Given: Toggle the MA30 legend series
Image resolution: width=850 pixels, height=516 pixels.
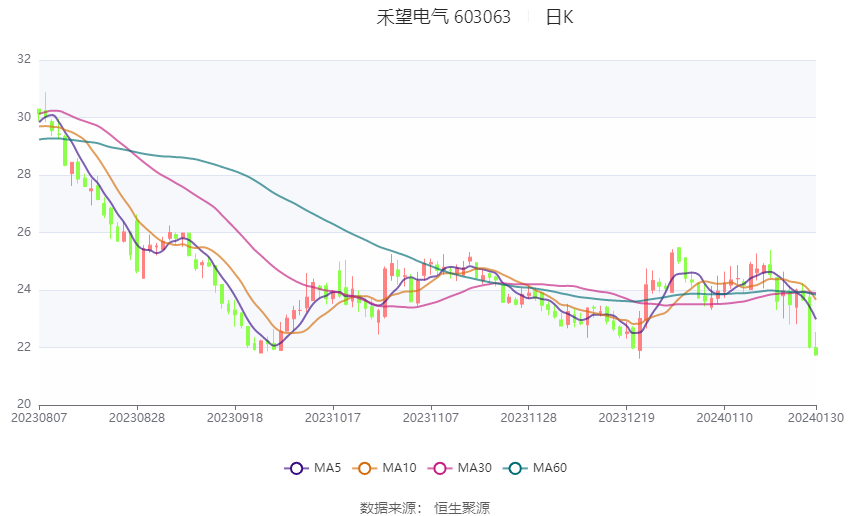Looking at the screenshot, I should 460,468.
